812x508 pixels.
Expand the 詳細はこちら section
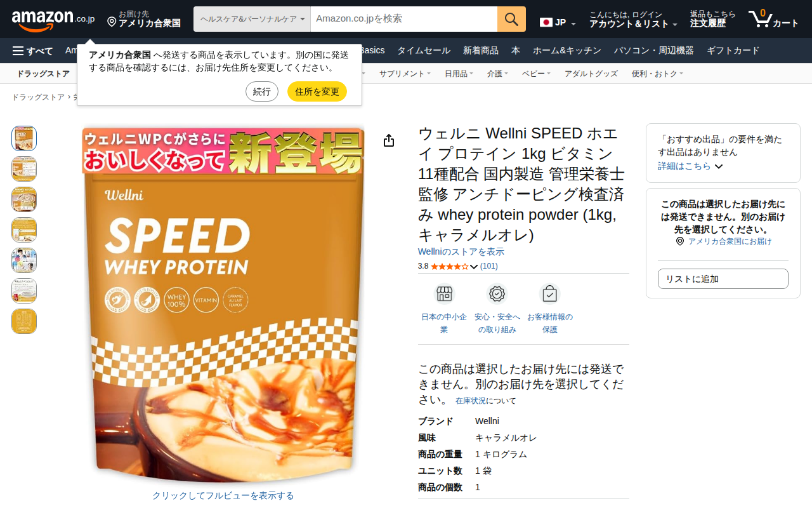(690, 166)
